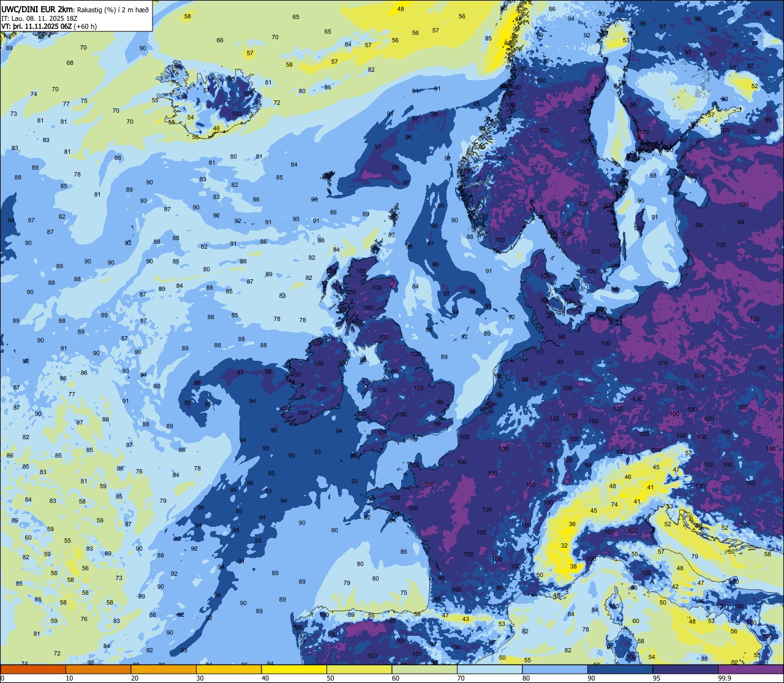Click the '90' legend scale label

coord(591,678)
